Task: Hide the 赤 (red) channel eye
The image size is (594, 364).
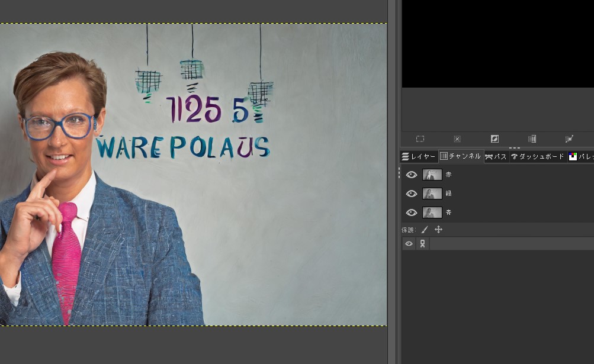Action: pyautogui.click(x=411, y=175)
